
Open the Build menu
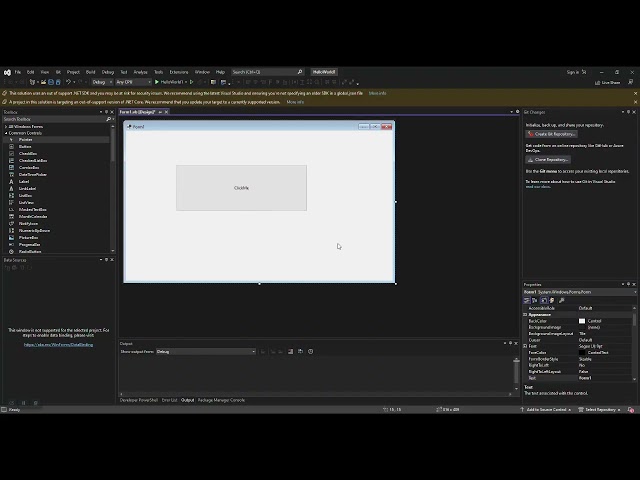[90, 72]
